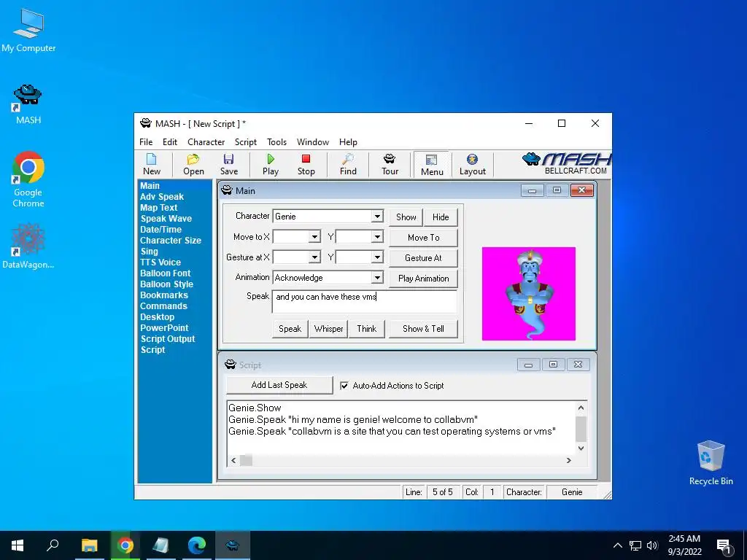Open the Window menu

312,142
